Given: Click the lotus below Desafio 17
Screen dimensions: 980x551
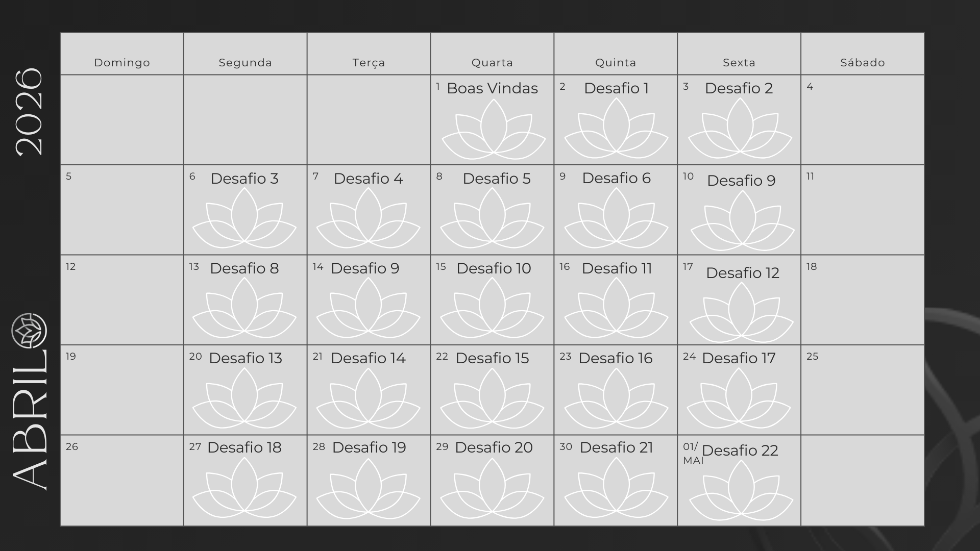Looking at the screenshot, I should pos(739,399).
